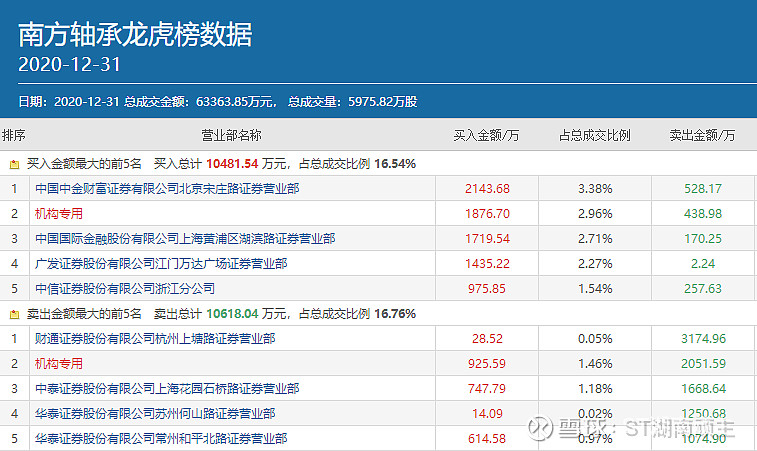Click buy amount 747.79

click(x=487, y=389)
